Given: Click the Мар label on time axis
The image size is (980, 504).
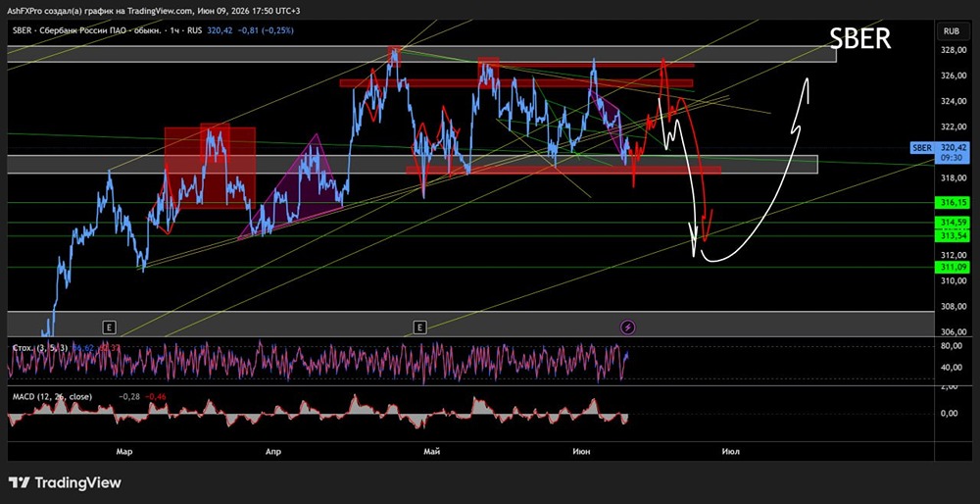Looking at the screenshot, I should coord(123,451).
